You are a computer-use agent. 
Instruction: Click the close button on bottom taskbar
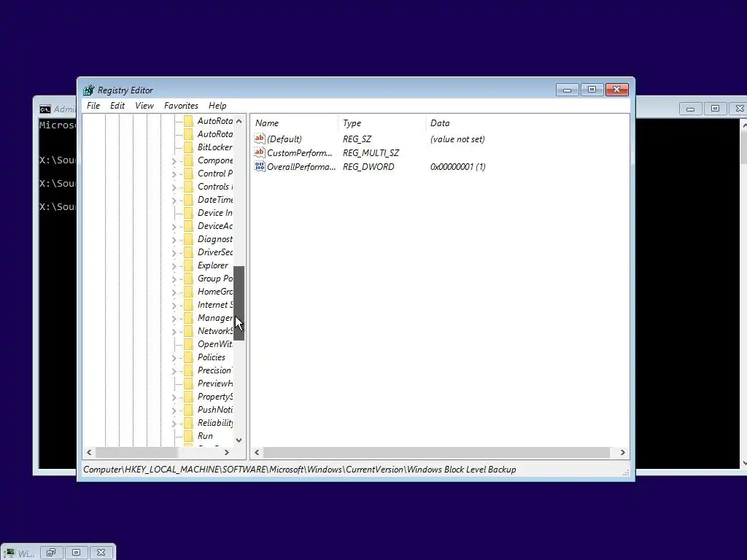point(101,553)
